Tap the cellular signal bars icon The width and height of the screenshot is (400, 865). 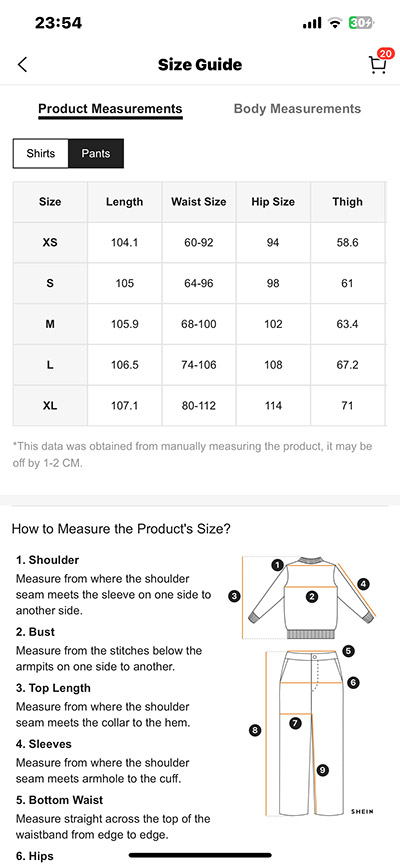312,23
